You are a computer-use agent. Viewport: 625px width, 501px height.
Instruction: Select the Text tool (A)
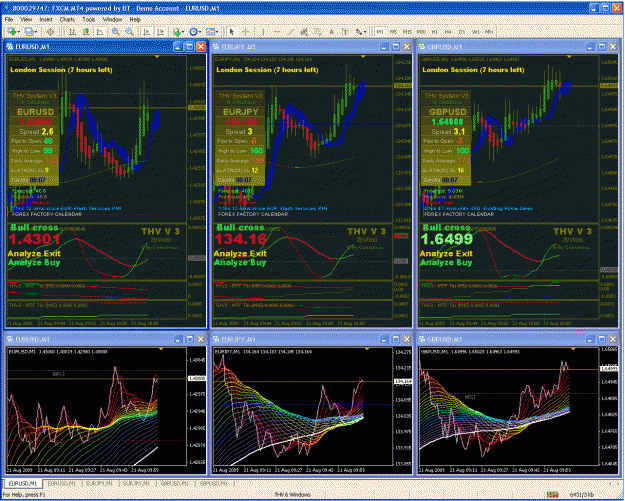click(x=332, y=32)
